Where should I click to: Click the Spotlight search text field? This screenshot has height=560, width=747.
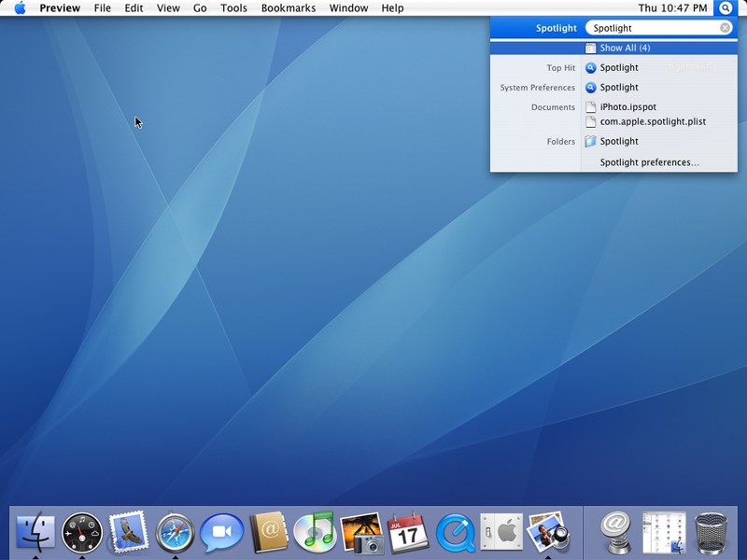[654, 28]
